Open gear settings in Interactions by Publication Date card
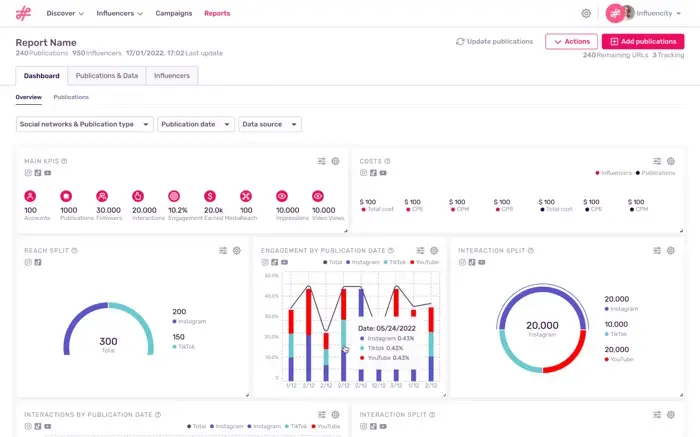 335,415
